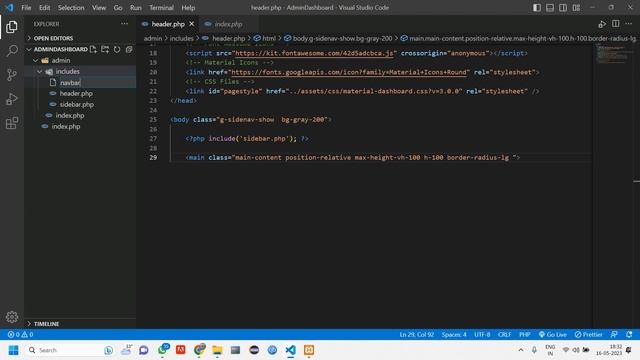The height and width of the screenshot is (360, 640).
Task: Click the navbar filename input box
Action: (x=97, y=82)
